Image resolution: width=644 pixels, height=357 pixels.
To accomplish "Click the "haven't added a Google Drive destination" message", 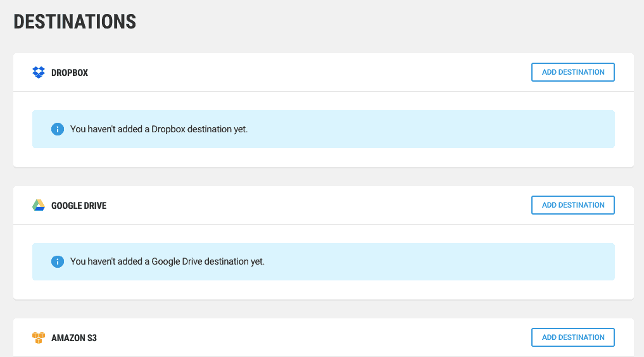I will 167,261.
